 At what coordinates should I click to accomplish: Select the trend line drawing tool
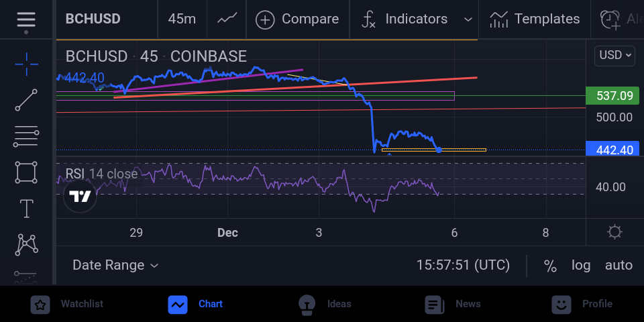[26, 100]
